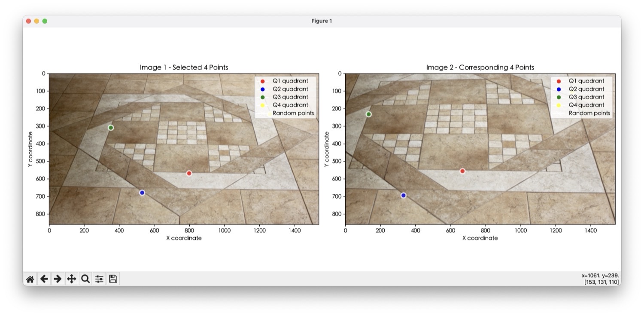Click the 'x=1061. y=239.' cursor readout
Screen dimensions: 644x316
[x=600, y=276]
